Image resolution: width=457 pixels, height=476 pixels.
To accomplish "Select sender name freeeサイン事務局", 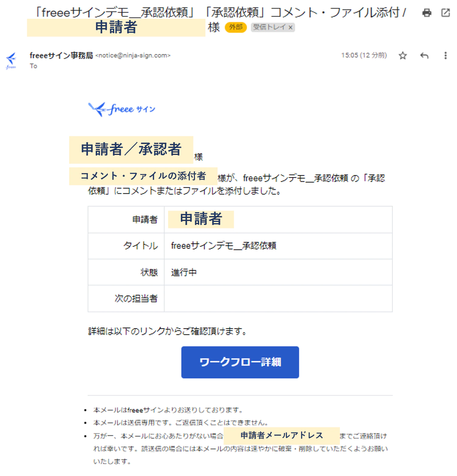I will [61, 55].
